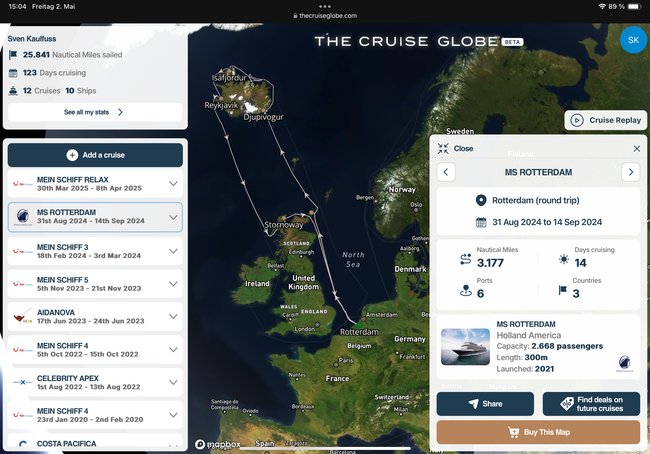Click the AIDANOVA cruise line logo
The width and height of the screenshot is (650, 454).
[21, 317]
